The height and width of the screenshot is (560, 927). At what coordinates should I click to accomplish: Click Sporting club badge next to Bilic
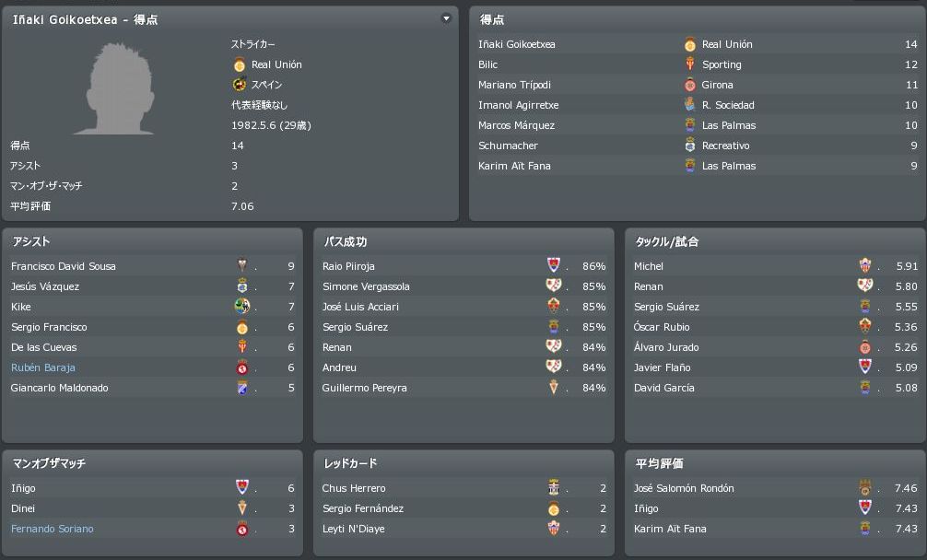689,64
